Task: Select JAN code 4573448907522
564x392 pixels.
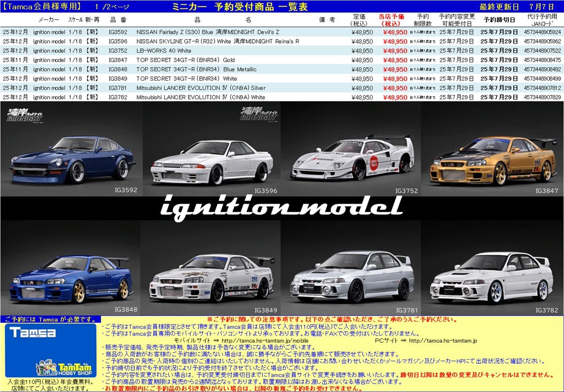Action: tap(542, 51)
